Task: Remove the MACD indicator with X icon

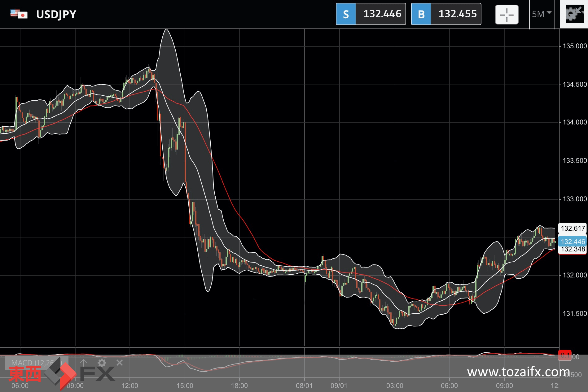Action: 120,363
